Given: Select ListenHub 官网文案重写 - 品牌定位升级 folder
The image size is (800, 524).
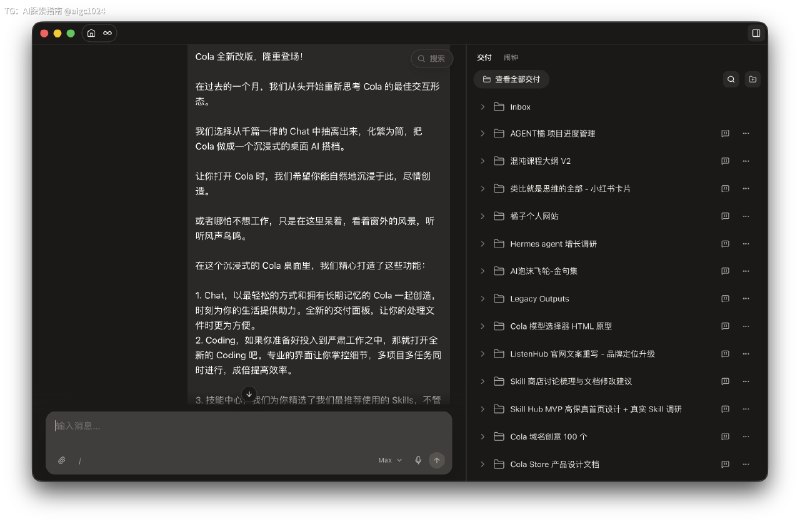Looking at the screenshot, I should pos(582,354).
